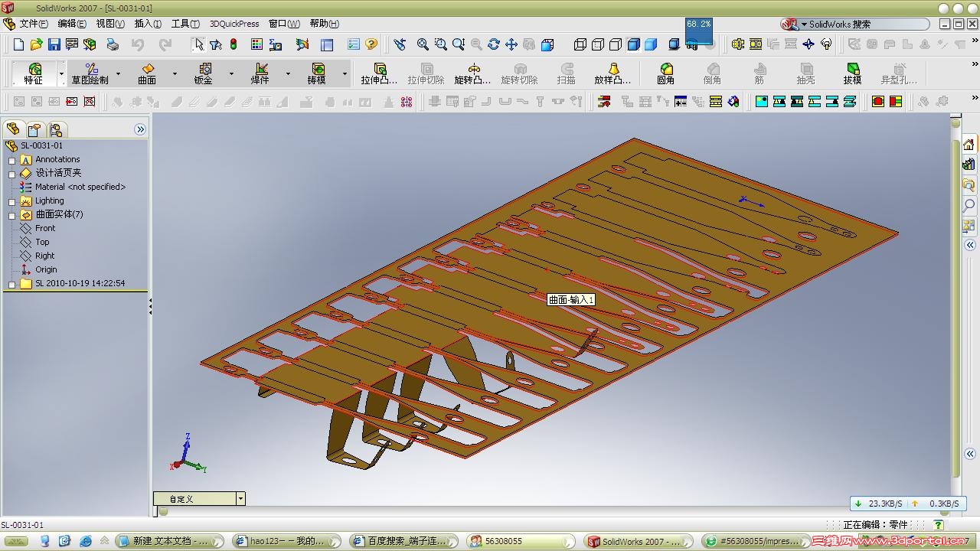Open the 3DQuickPress menu
The image size is (980, 551).
pyautogui.click(x=234, y=24)
